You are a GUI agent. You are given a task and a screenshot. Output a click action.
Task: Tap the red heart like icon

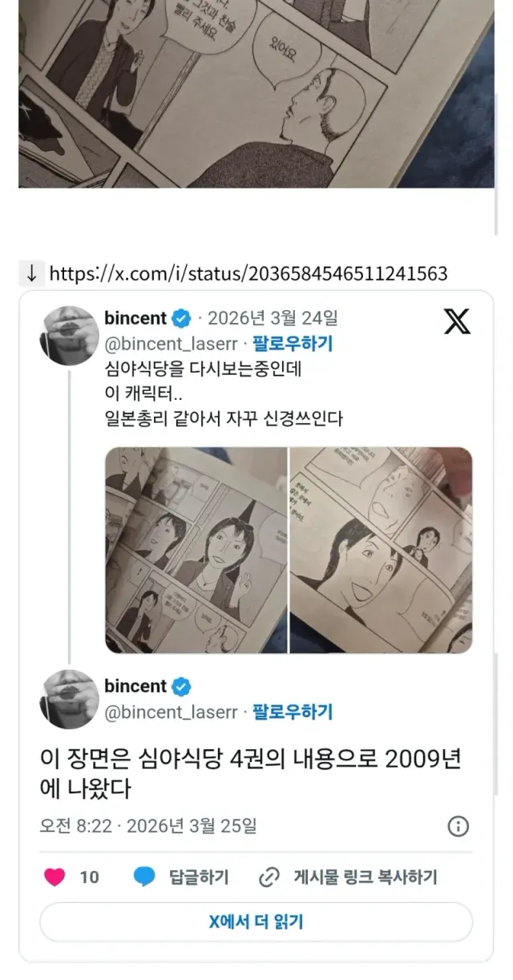tap(55, 877)
